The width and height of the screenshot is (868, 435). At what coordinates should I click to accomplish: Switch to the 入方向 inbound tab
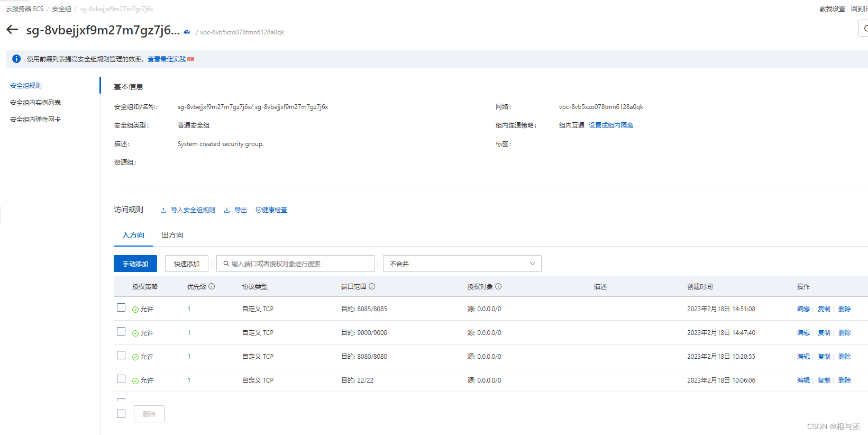tap(133, 235)
